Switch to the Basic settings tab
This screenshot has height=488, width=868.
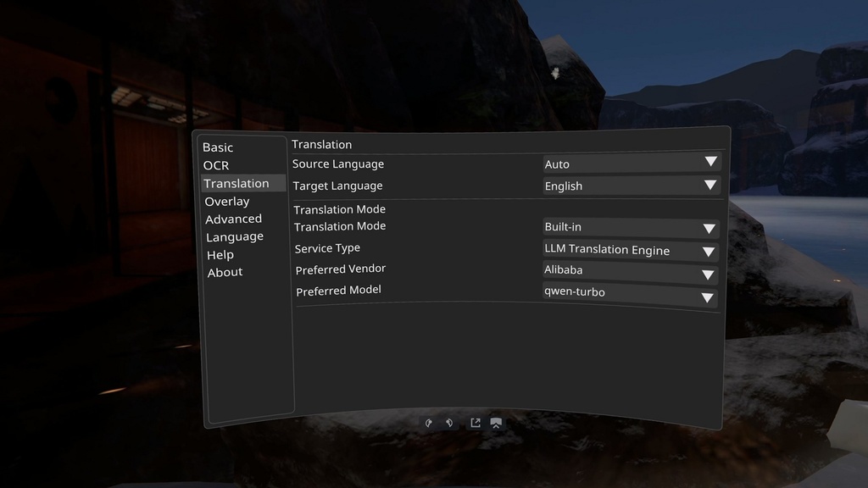coord(218,147)
